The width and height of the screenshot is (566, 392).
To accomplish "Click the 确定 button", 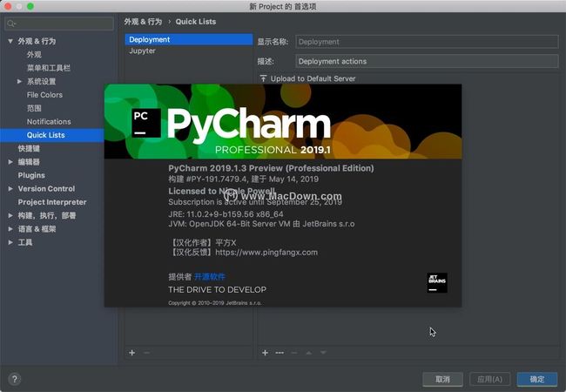I will pos(537,379).
